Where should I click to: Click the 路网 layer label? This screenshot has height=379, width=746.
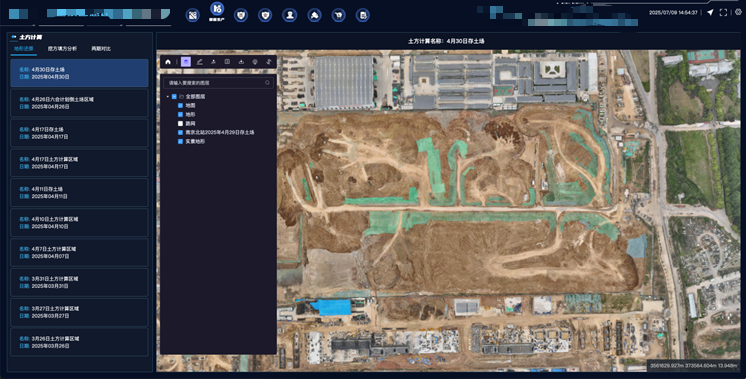(190, 124)
